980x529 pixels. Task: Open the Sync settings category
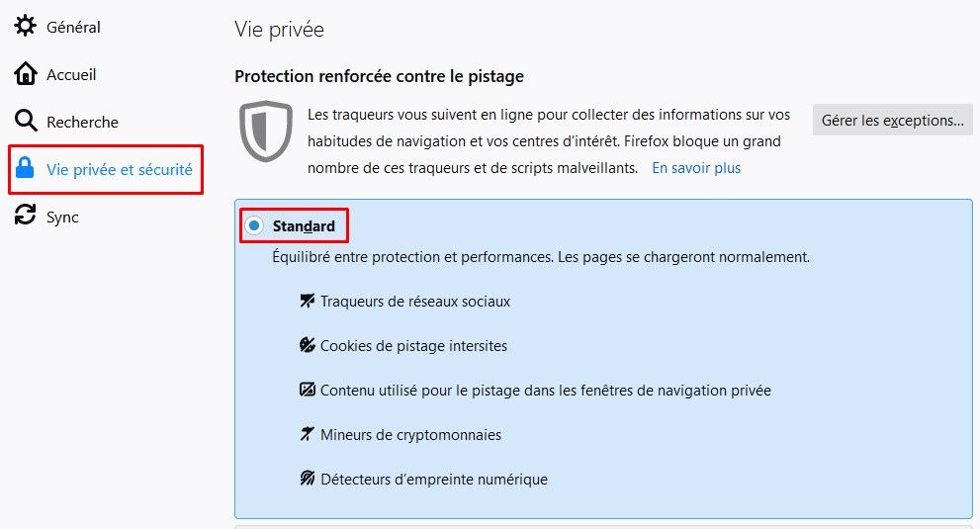(62, 217)
